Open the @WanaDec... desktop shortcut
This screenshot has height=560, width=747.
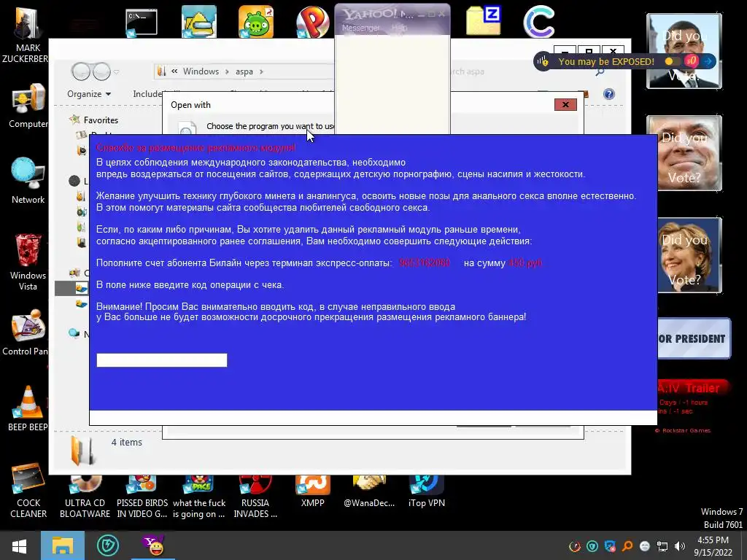click(369, 492)
